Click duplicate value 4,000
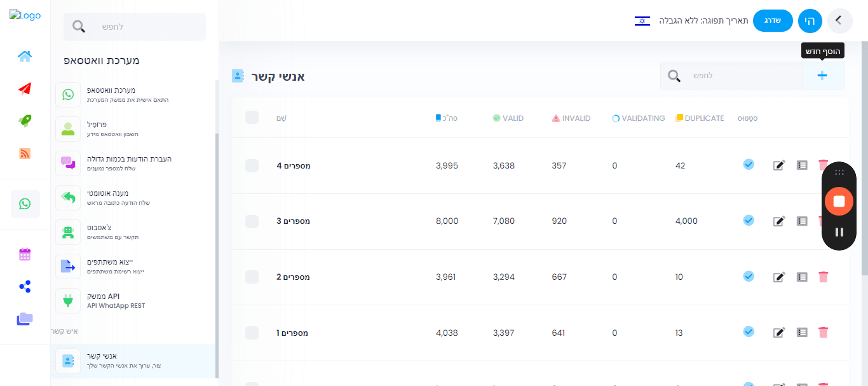Viewport: 868px width, 386px height. tap(686, 221)
